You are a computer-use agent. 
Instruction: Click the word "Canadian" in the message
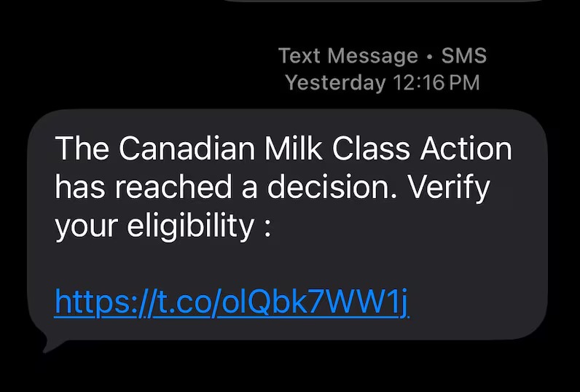coord(187,149)
